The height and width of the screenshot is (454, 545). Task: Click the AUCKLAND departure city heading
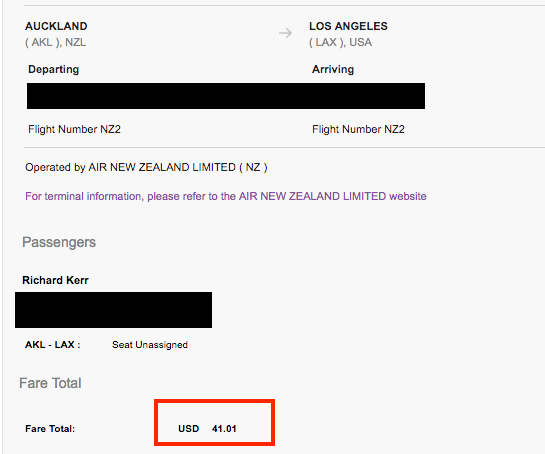click(56, 26)
